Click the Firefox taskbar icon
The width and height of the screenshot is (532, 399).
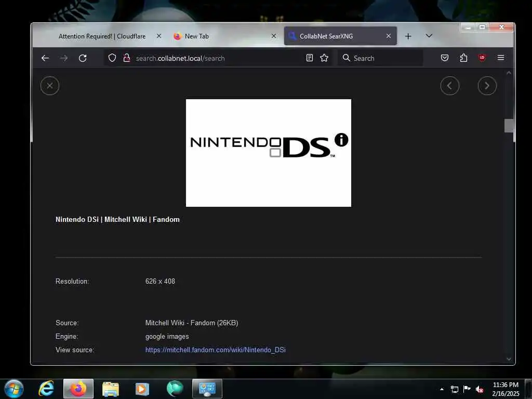click(78, 389)
